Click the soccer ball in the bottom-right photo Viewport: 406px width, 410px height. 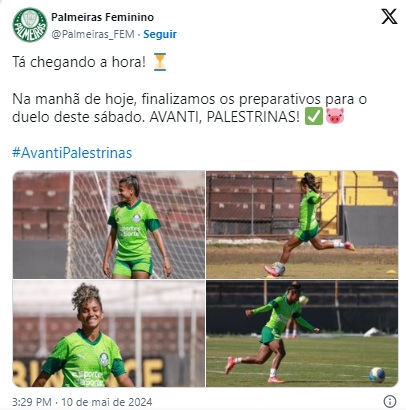point(377,375)
